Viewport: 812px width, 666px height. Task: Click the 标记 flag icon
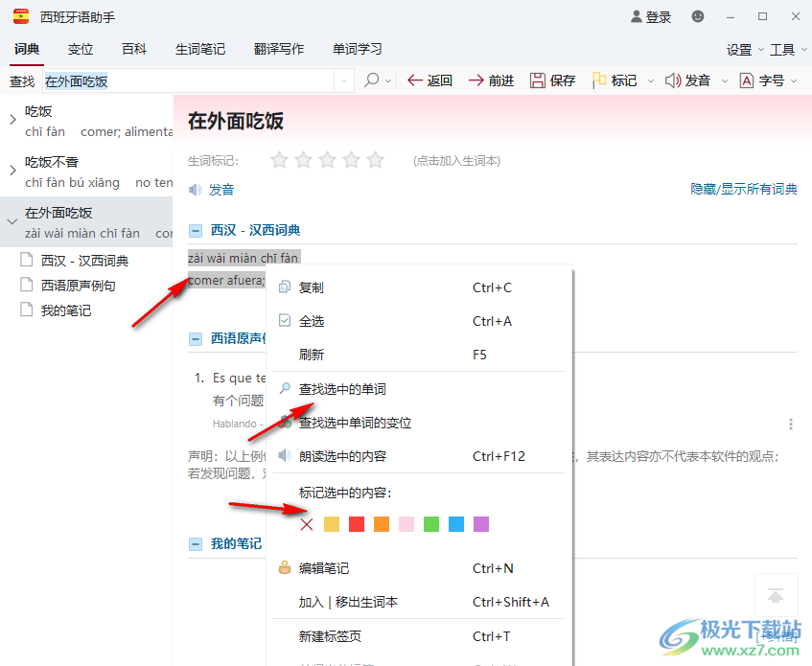[x=599, y=80]
